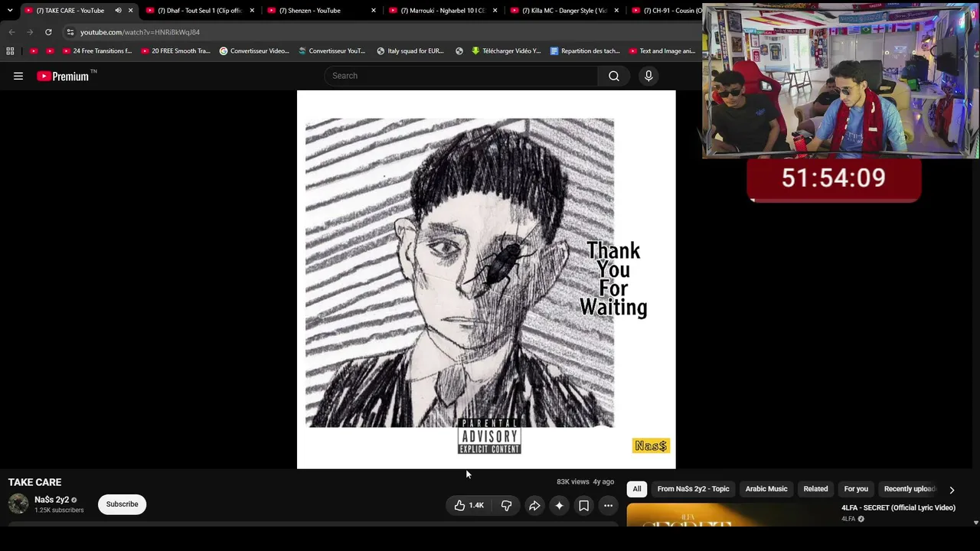Select the Related filter chip
The image size is (980, 551).
[815, 489]
